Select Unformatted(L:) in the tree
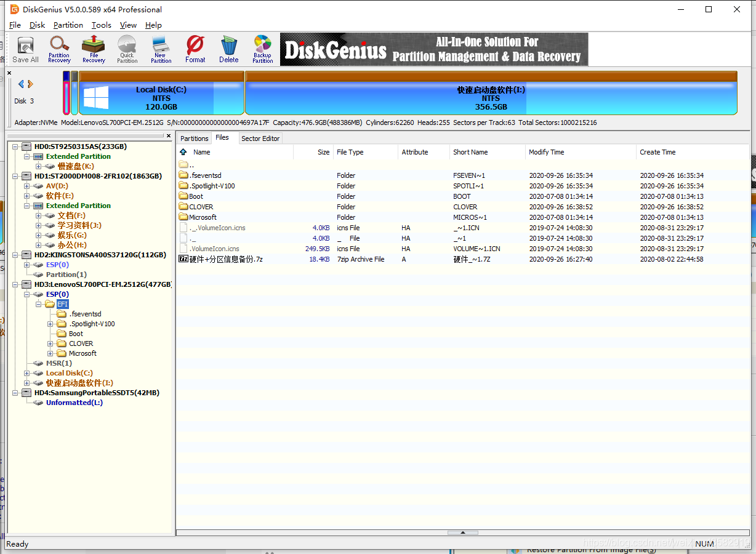The width and height of the screenshot is (756, 554). click(74, 403)
